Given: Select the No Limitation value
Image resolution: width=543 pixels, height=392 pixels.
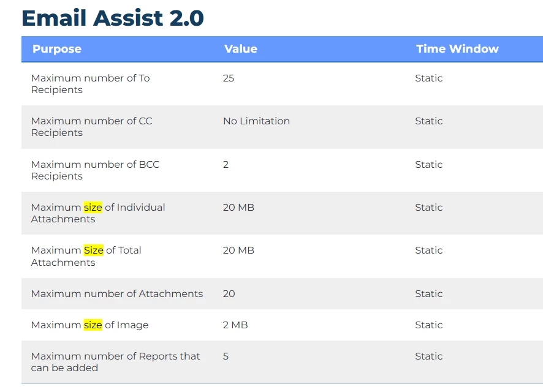Looking at the screenshot, I should pos(256,121).
